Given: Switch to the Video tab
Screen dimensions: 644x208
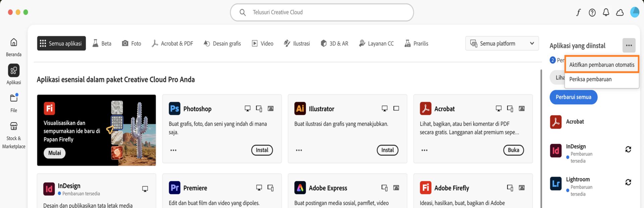Looking at the screenshot, I should pyautogui.click(x=263, y=44).
